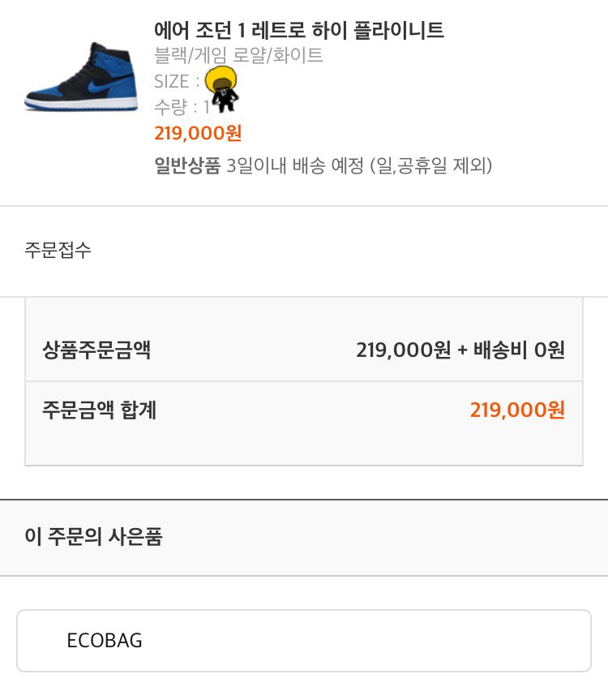Open the 이 주문의 사은품 section header
The image size is (608, 700).
point(93,537)
